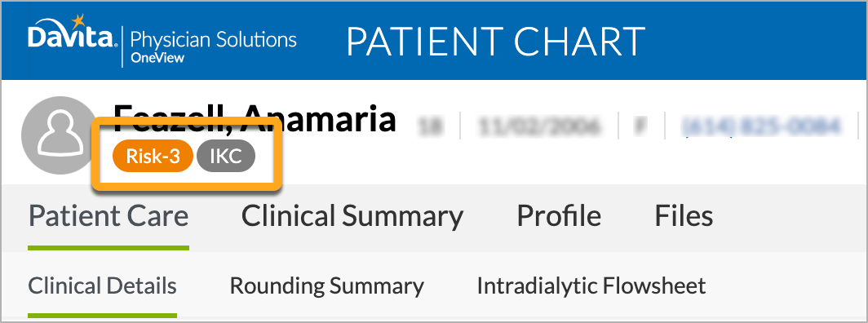Open the Files tab
The height and width of the screenshot is (323, 868).
[684, 216]
